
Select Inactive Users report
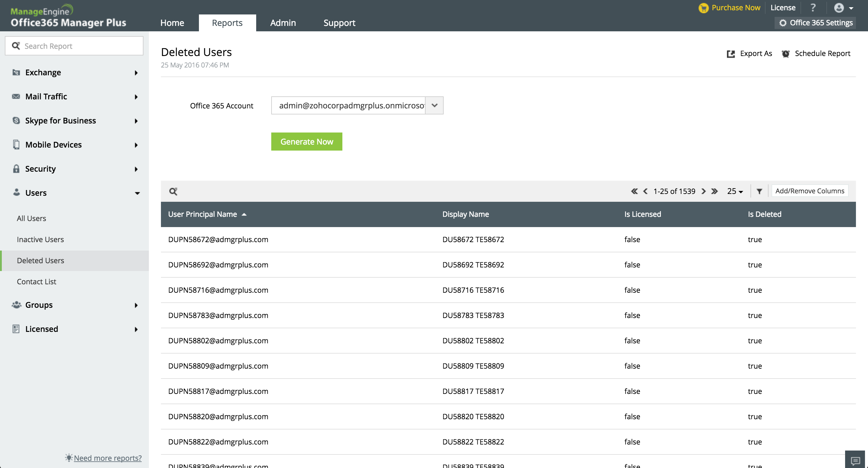click(x=40, y=239)
